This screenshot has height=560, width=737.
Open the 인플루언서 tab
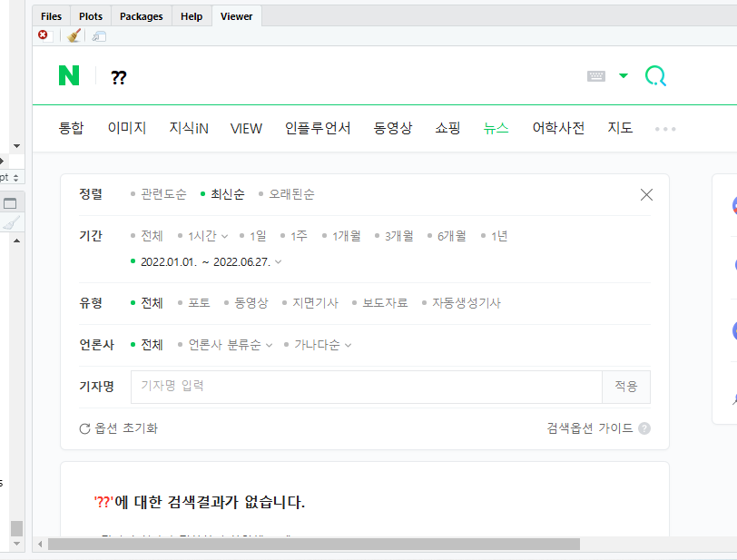[318, 128]
